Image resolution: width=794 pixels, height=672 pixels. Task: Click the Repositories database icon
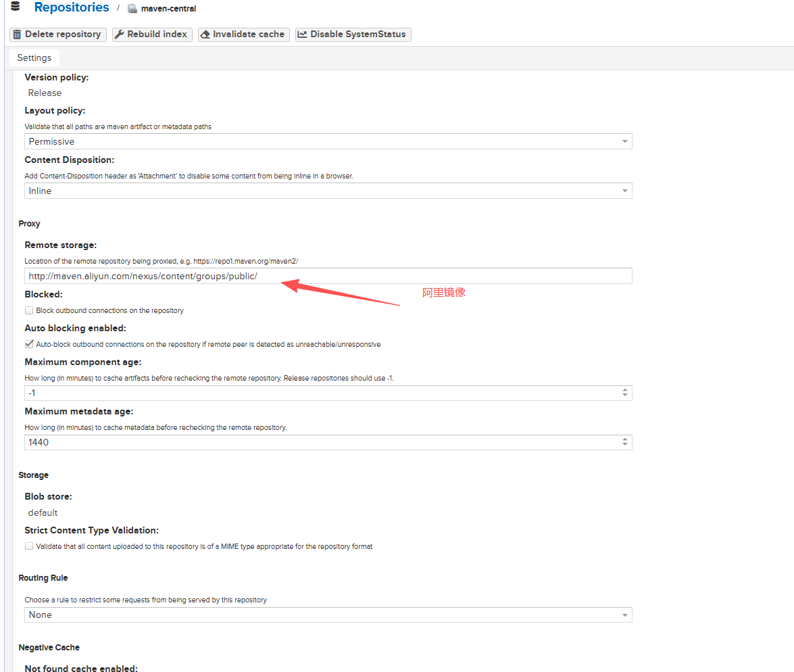[x=15, y=7]
